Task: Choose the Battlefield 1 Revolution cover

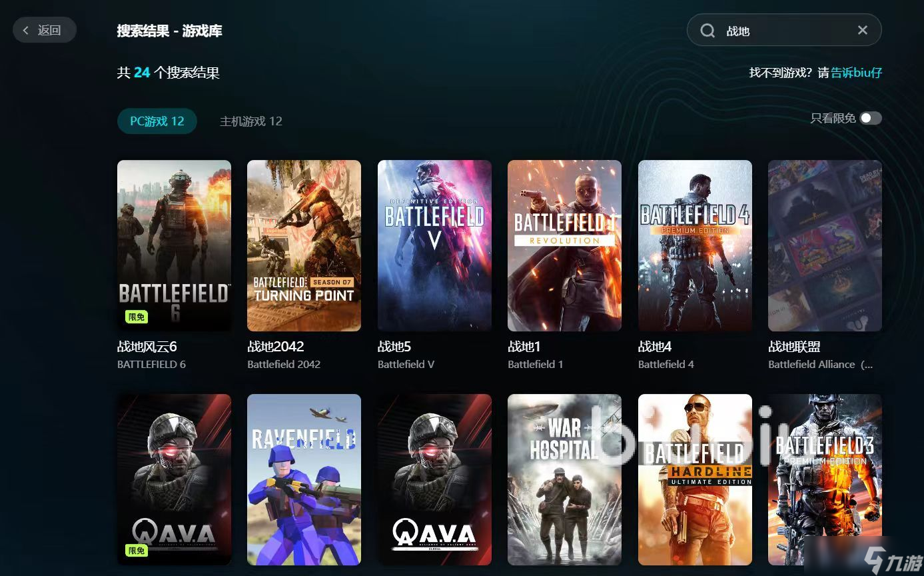Action: (x=564, y=245)
